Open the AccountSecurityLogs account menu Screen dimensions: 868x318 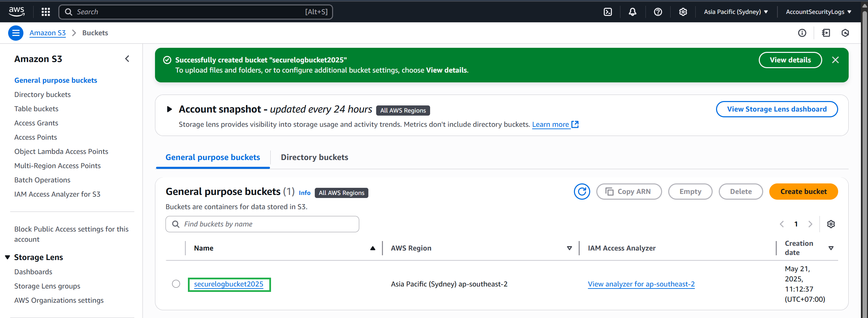(818, 12)
